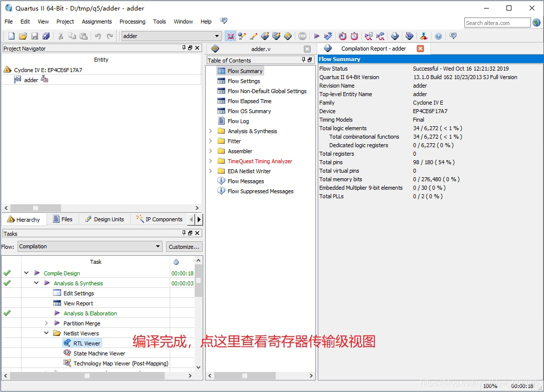Open the Flow Compilation dropdown
This screenshot has height=392, width=544.
click(158, 246)
